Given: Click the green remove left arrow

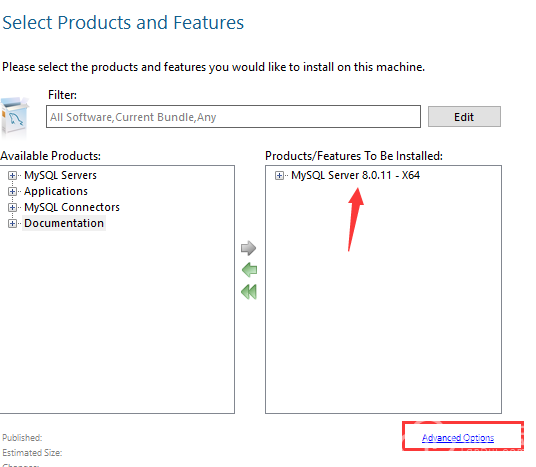Looking at the screenshot, I should [249, 270].
